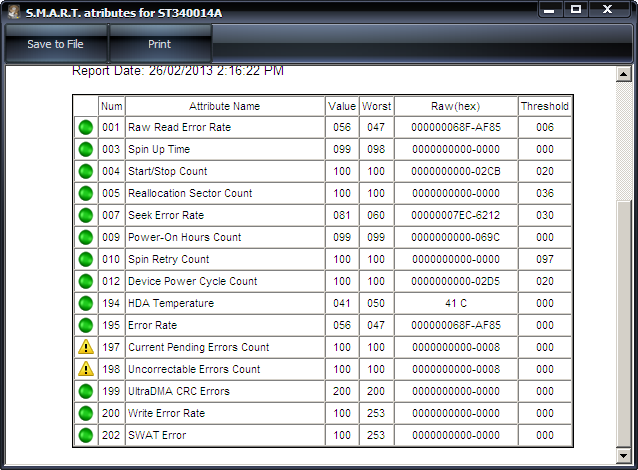Click the raw value 41 C

[x=456, y=303]
